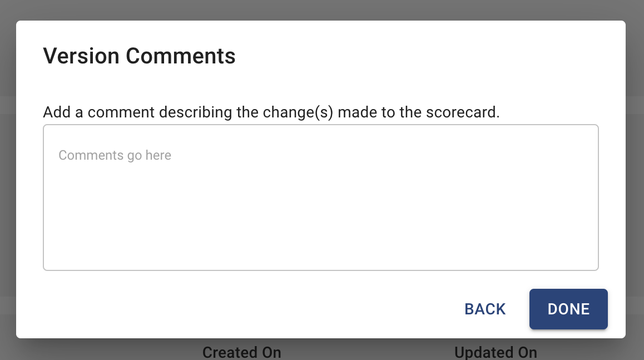
Task: Sort by the 'Created On' column header
Action: tap(241, 352)
